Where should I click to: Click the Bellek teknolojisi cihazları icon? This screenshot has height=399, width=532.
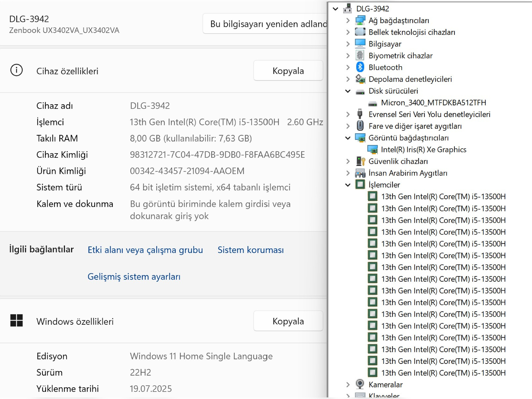pyautogui.click(x=360, y=32)
